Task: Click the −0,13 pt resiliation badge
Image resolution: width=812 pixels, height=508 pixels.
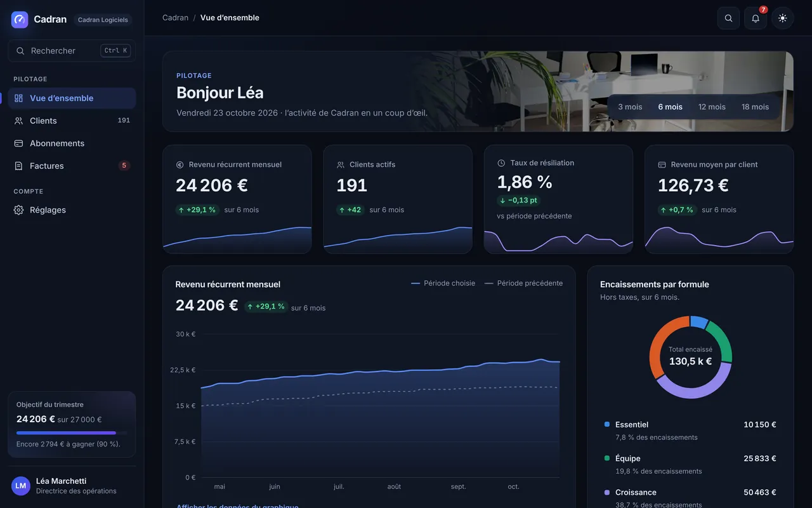Action: click(518, 200)
